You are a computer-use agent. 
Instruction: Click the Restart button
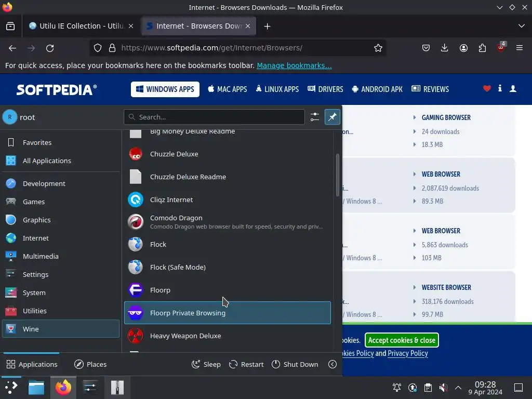(246, 364)
